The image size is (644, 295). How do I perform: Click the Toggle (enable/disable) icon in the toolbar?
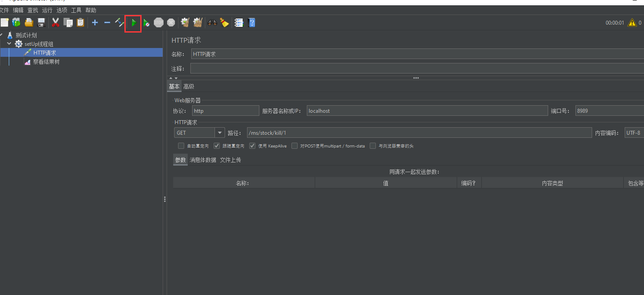[x=120, y=22]
